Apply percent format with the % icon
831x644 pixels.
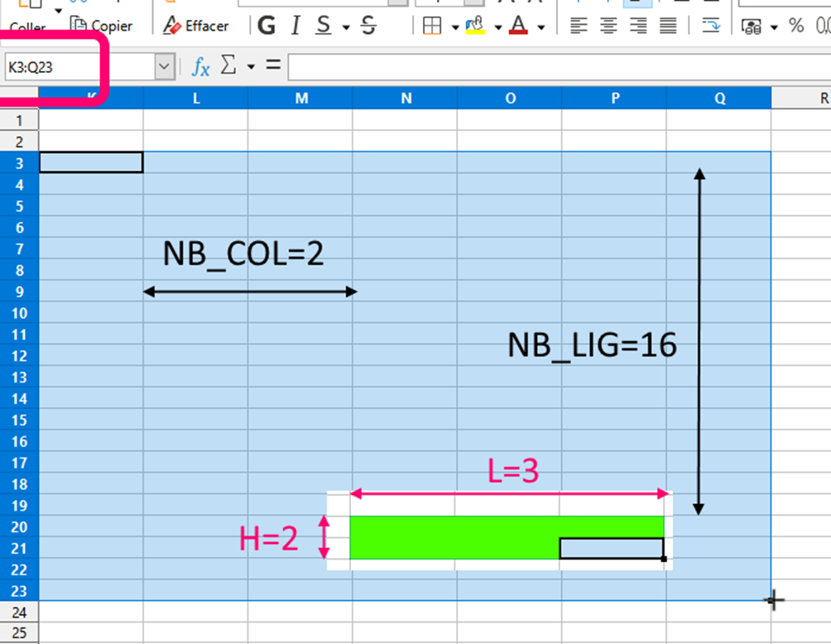coord(796,26)
